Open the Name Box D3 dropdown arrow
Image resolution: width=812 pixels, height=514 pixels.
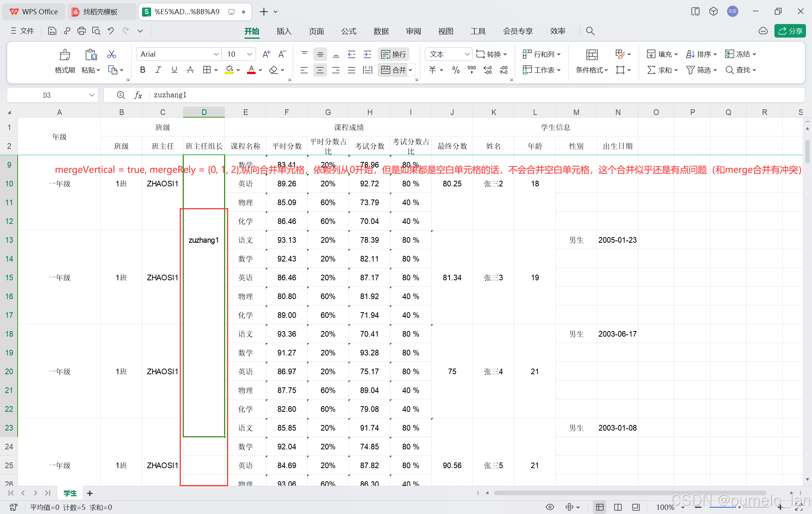91,95
